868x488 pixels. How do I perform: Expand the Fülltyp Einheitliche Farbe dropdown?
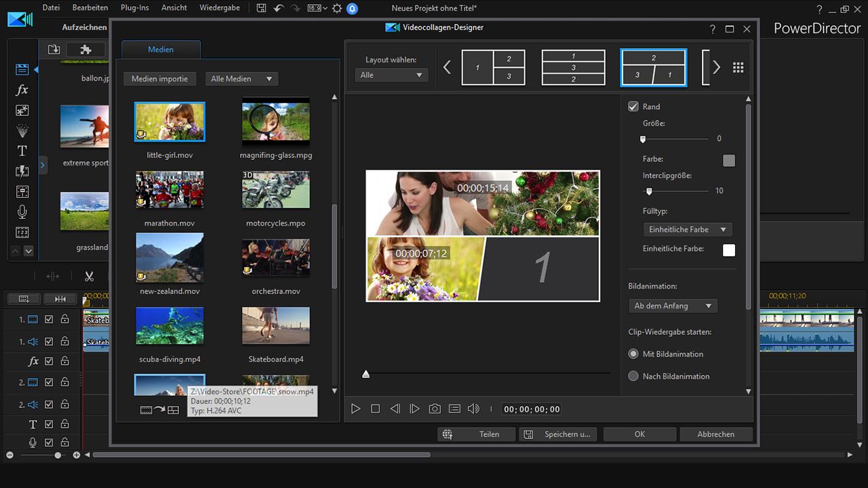coord(687,230)
